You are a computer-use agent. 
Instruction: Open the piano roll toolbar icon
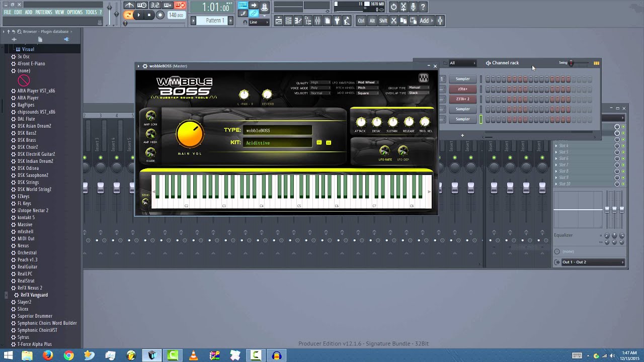pyautogui.click(x=298, y=21)
